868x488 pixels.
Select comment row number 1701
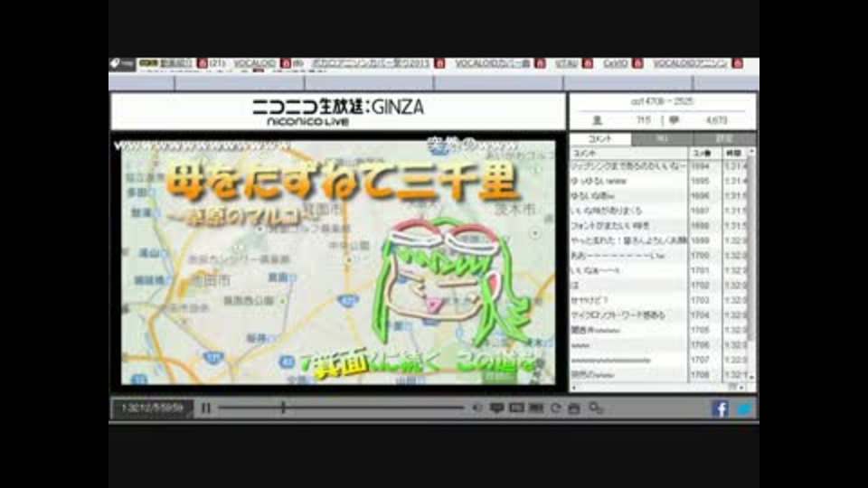[x=659, y=270]
